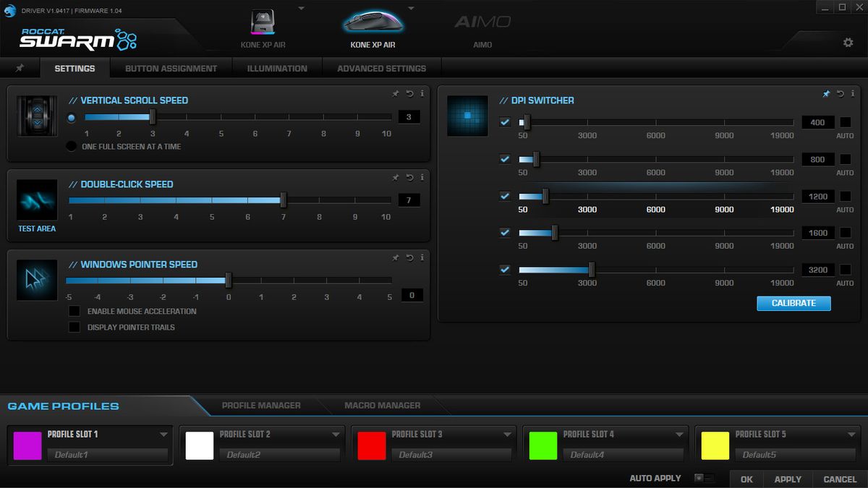
Task: Enable Display Pointer Trails checkbox
Action: point(74,327)
